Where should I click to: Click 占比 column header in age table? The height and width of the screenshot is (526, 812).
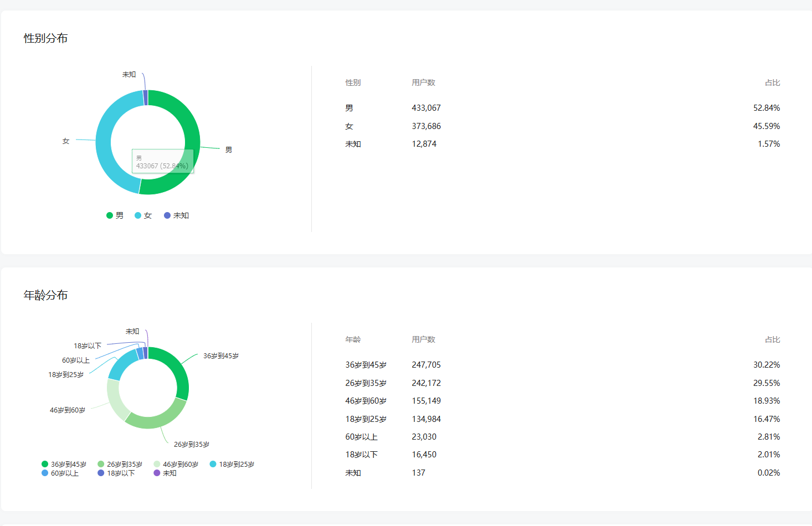click(772, 339)
